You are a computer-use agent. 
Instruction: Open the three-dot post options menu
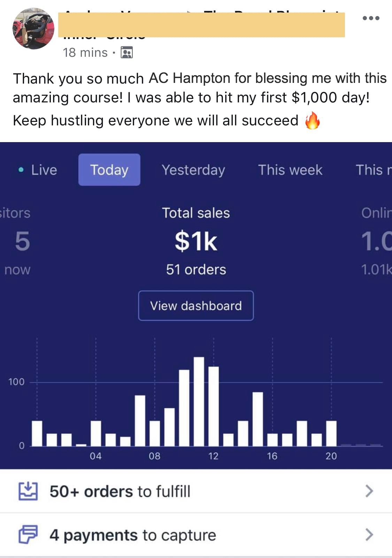(371, 18)
